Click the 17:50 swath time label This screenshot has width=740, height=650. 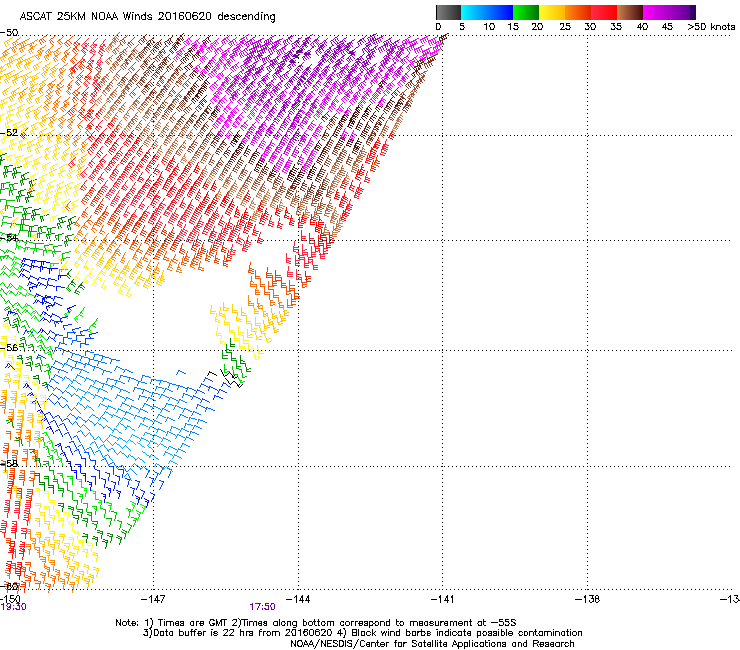(x=262, y=607)
